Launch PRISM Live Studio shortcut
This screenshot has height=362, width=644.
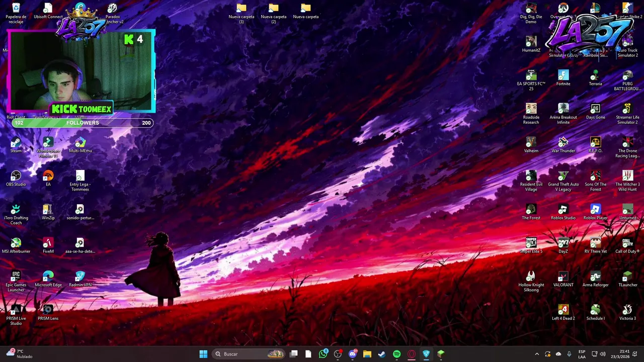point(16,315)
